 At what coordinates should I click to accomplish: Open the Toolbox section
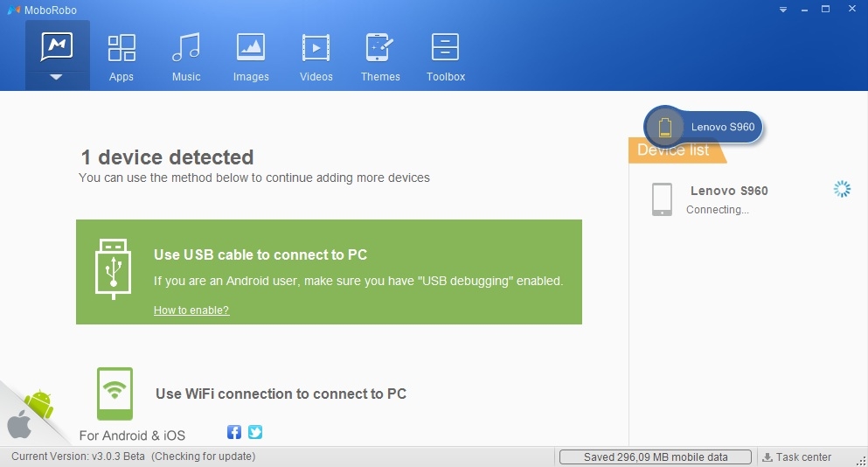(446, 58)
